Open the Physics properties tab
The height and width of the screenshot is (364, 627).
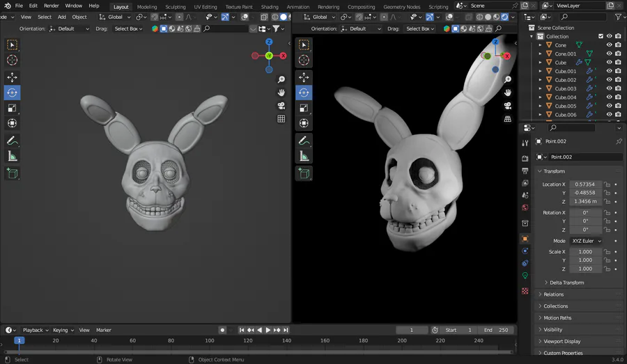[x=525, y=251]
